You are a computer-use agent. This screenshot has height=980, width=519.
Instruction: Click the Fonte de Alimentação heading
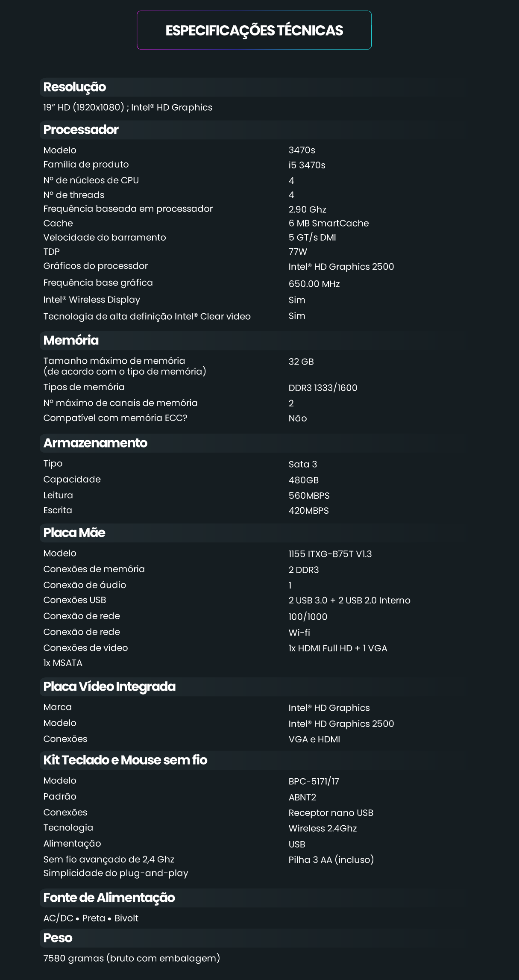[x=109, y=898]
